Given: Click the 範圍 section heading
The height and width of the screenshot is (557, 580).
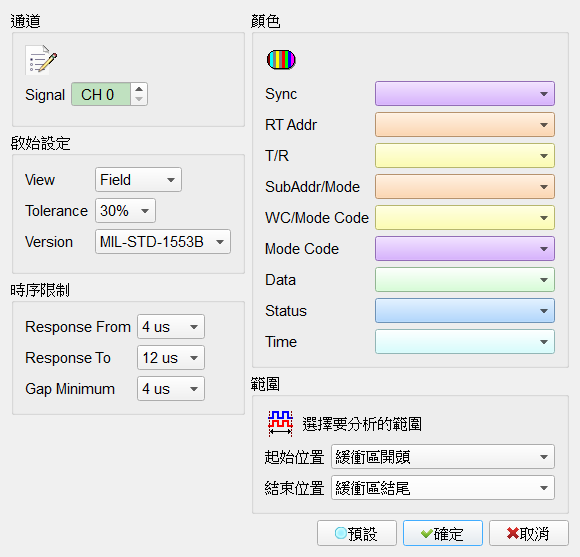Looking at the screenshot, I should click(265, 384).
